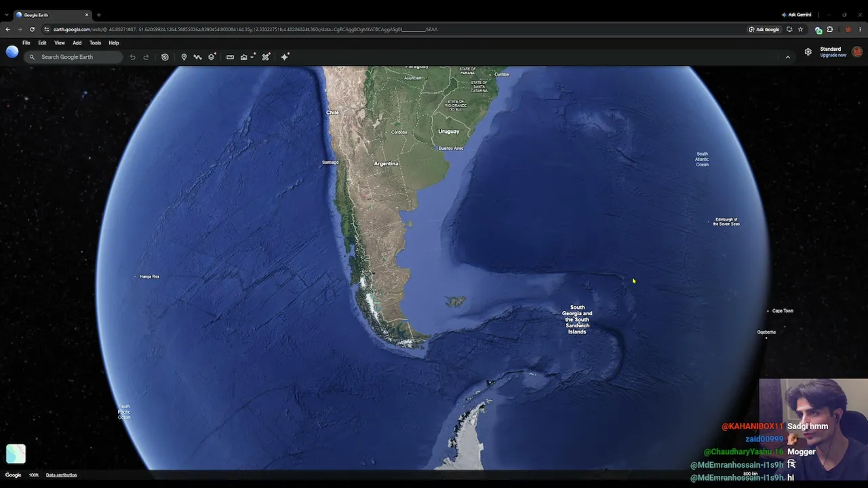
Task: Close the Google Earth browser tab
Action: point(87,14)
